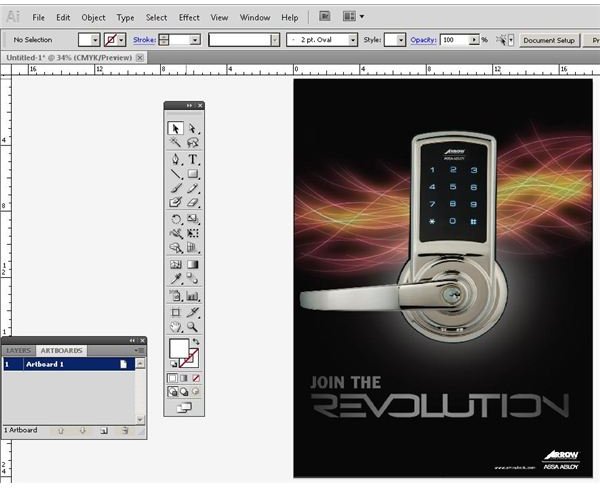600x488 pixels.
Task: Set paint mode to Color
Action: (173, 378)
